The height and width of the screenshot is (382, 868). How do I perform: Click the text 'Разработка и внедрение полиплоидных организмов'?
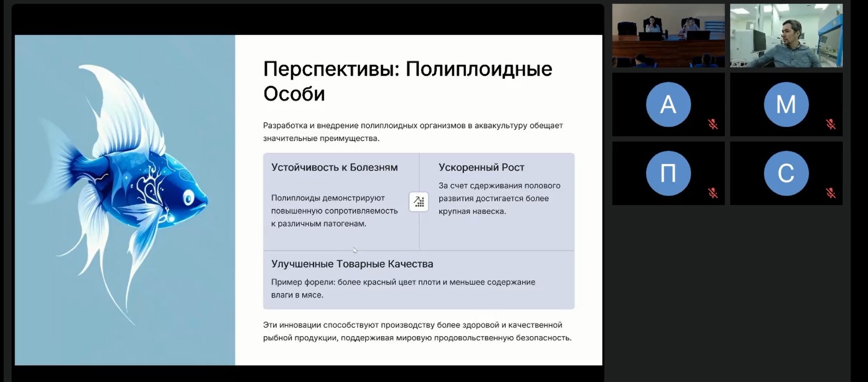point(364,125)
